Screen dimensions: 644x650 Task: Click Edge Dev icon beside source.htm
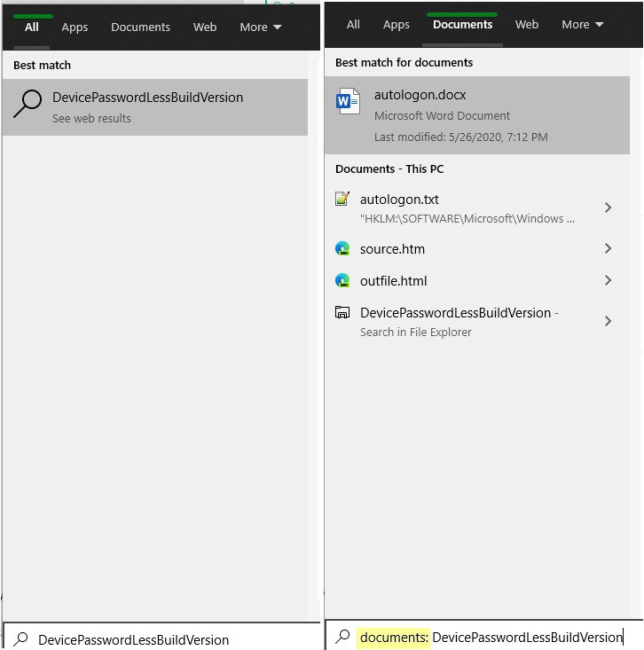[x=342, y=248]
